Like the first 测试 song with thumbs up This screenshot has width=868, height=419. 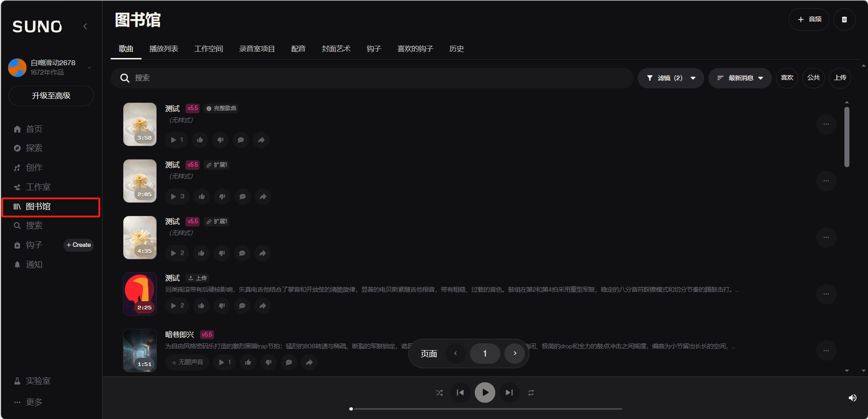tap(200, 140)
